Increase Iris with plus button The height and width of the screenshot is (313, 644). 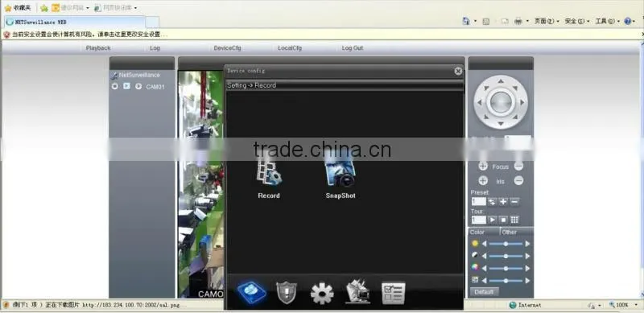click(483, 181)
